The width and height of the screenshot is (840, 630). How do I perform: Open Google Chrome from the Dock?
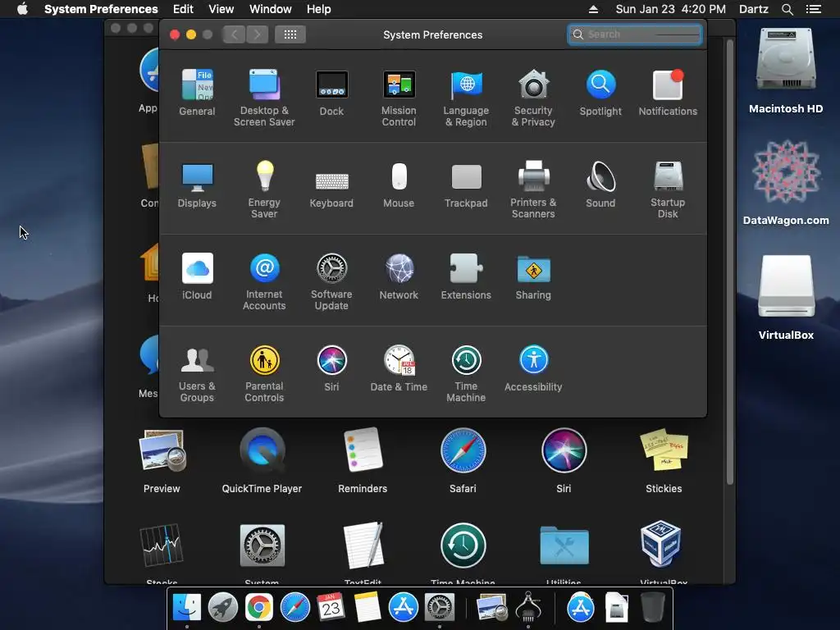[x=258, y=608]
